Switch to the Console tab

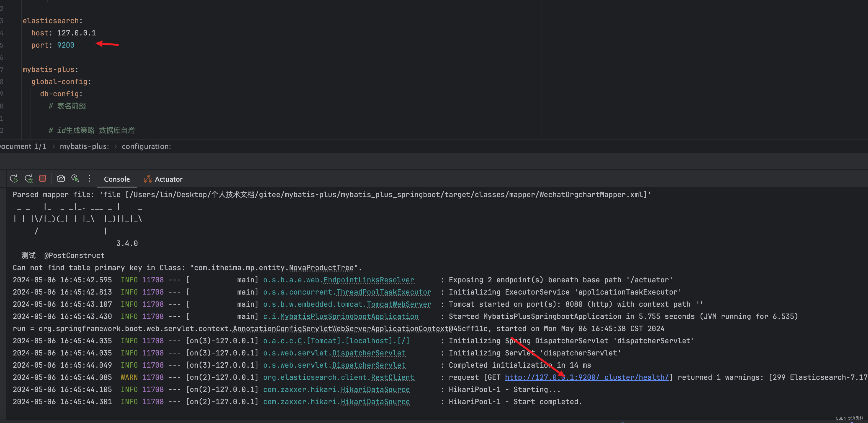point(117,179)
